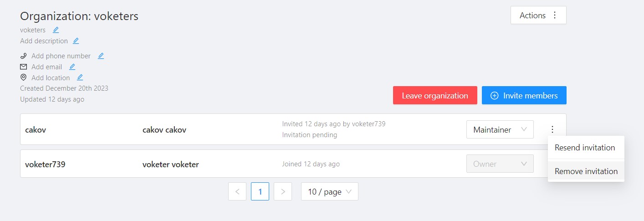644x221 pixels.
Task: Click pencil icon beside Add description
Action: point(76,41)
